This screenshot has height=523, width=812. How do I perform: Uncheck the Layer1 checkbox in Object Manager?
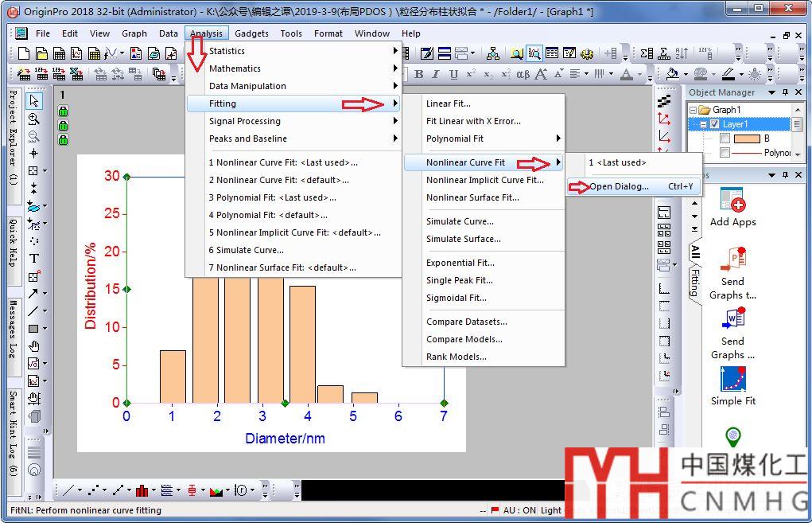click(714, 124)
